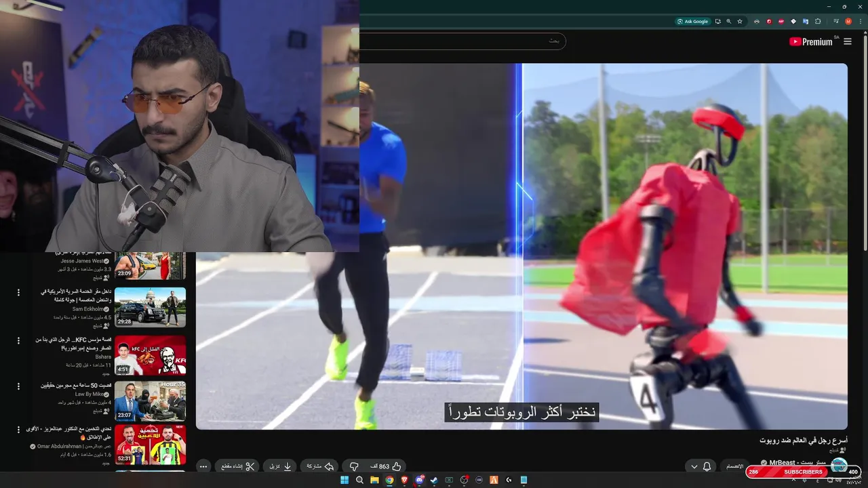Viewport: 868px width, 488px height.
Task: Open Chrome's three-dot menu
Action: click(859, 22)
